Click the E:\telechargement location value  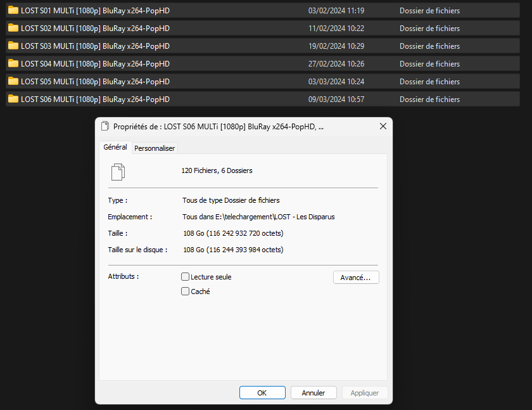pyautogui.click(x=258, y=217)
